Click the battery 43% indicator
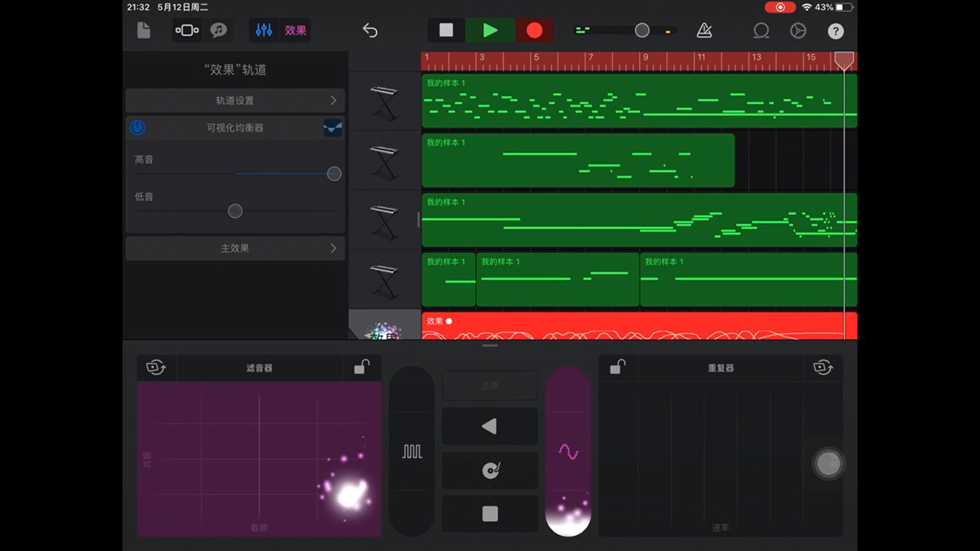The image size is (980, 551). [x=835, y=7]
